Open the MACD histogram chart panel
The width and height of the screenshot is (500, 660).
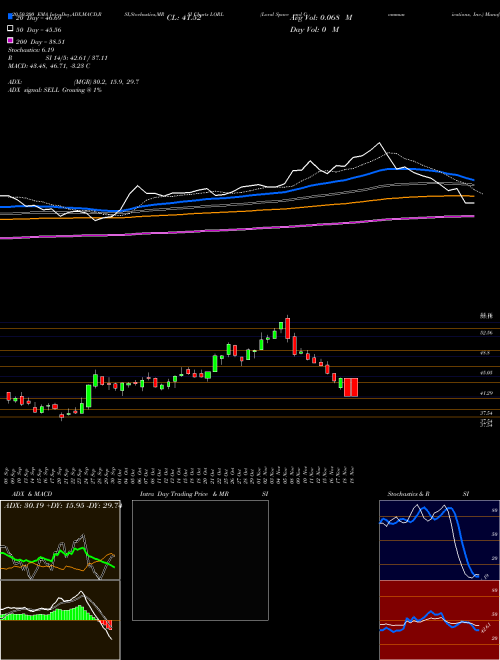[60, 620]
